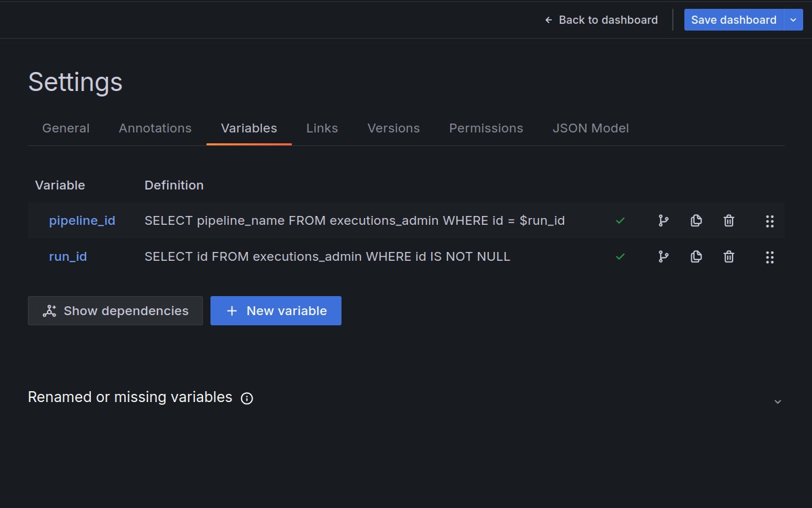Open Save dashboard dropdown arrow
Viewport: 812px width, 508px height.
794,20
